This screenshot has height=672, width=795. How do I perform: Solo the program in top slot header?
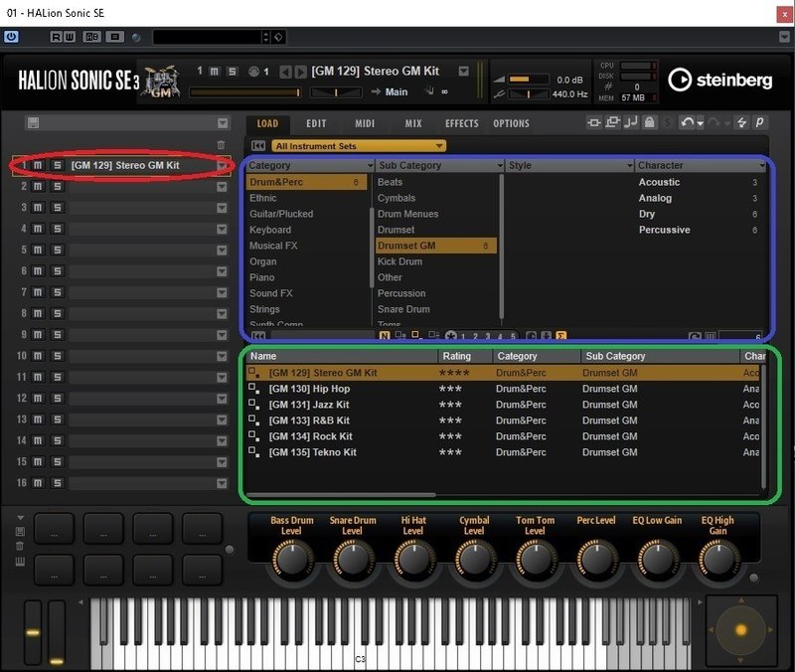pyautogui.click(x=233, y=72)
